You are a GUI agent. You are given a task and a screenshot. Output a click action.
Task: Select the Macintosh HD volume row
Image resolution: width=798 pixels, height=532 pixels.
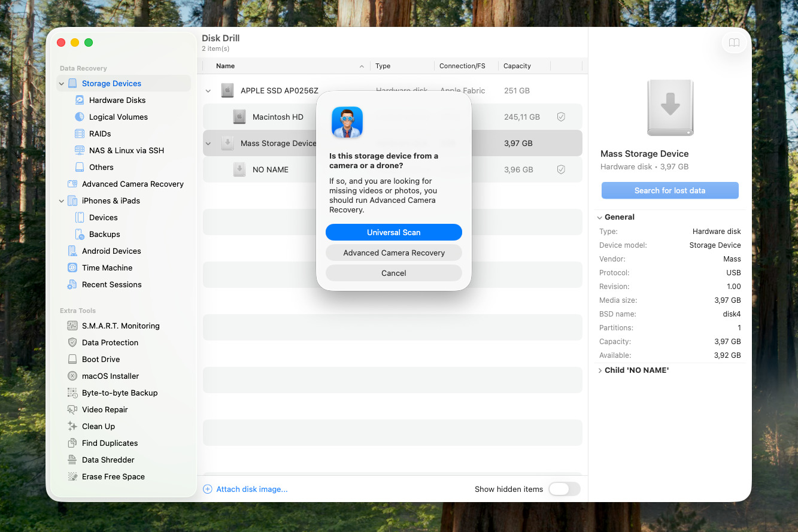coord(393,117)
